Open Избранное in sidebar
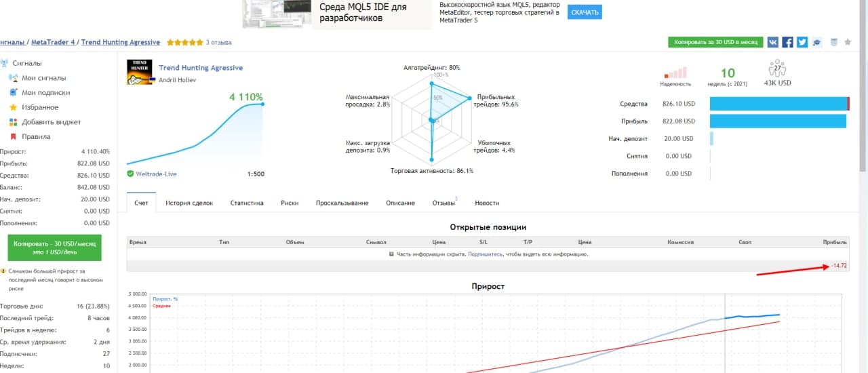 (40, 107)
